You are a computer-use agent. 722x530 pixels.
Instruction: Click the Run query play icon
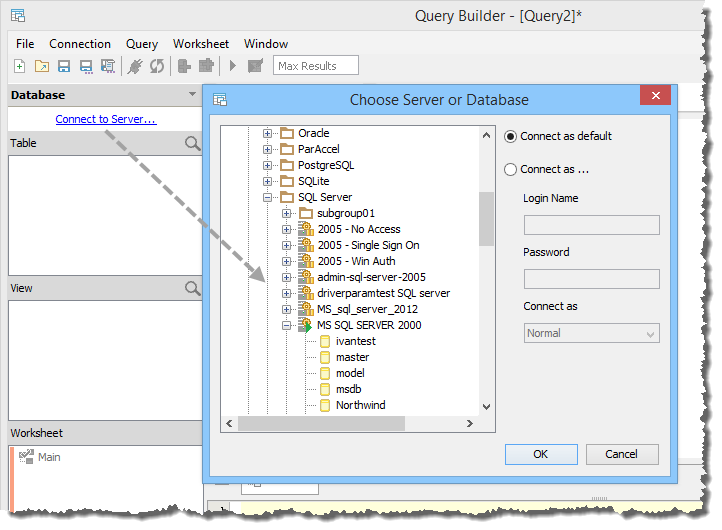[x=233, y=66]
